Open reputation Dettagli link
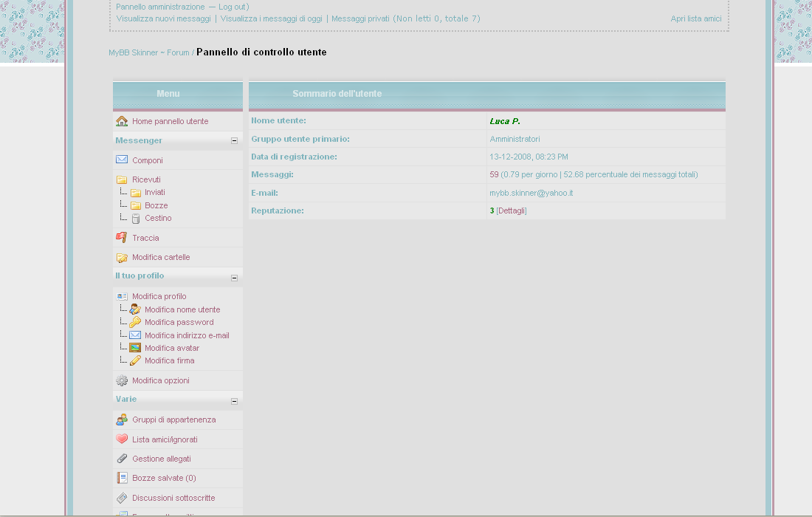The height and width of the screenshot is (517, 812). (512, 211)
